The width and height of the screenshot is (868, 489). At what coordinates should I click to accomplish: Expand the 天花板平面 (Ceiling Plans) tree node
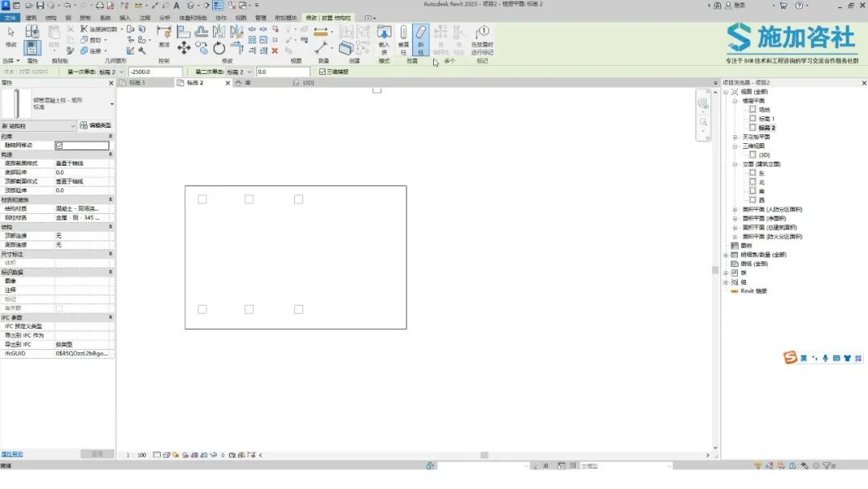pos(735,137)
